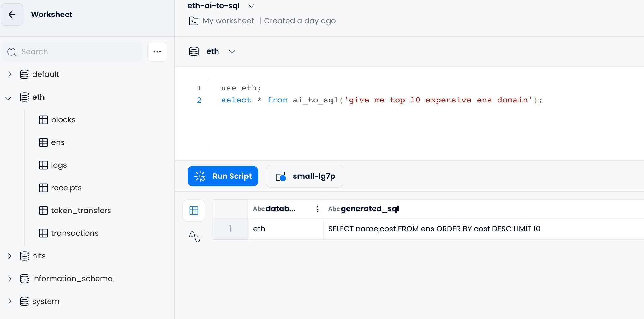
Task: Select the small-lg7p warehouse button
Action: pos(304,176)
